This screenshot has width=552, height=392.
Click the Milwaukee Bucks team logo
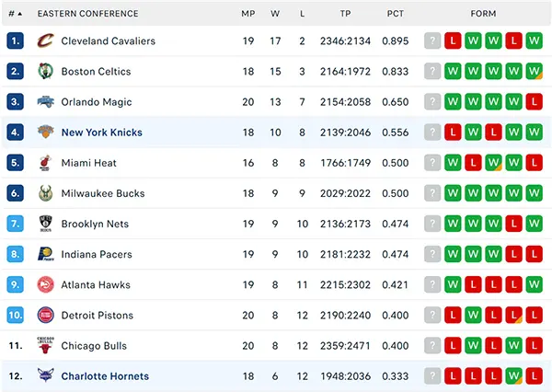click(46, 193)
